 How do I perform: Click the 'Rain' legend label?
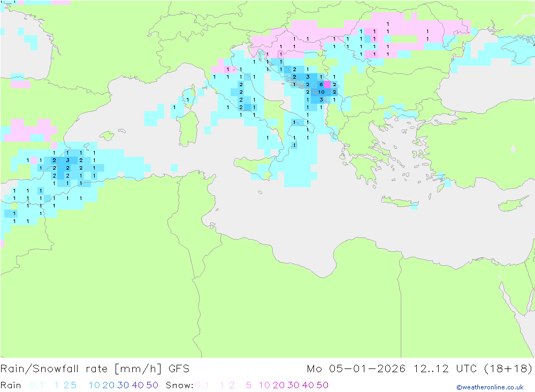click(11, 385)
